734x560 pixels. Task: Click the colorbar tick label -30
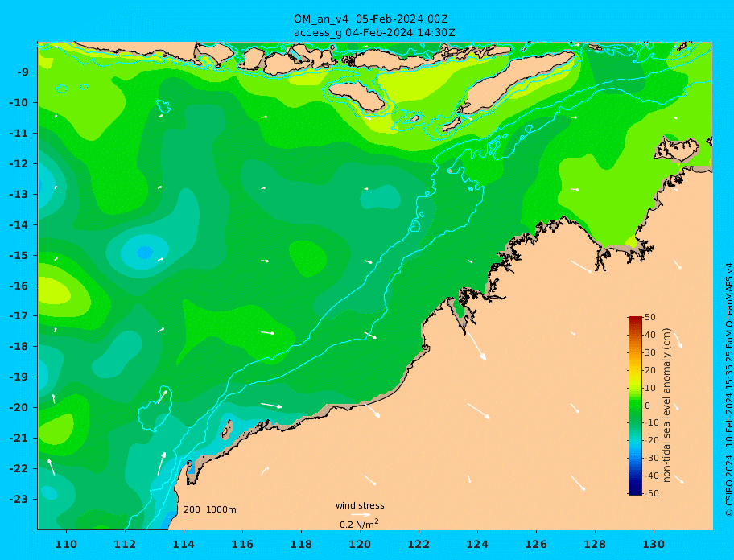coord(650,459)
